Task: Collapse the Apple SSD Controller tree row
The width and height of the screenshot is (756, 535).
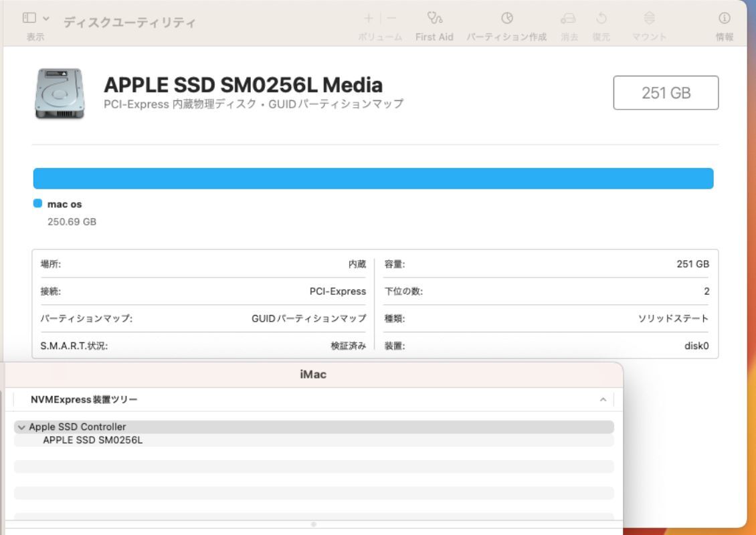Action: pos(21,427)
